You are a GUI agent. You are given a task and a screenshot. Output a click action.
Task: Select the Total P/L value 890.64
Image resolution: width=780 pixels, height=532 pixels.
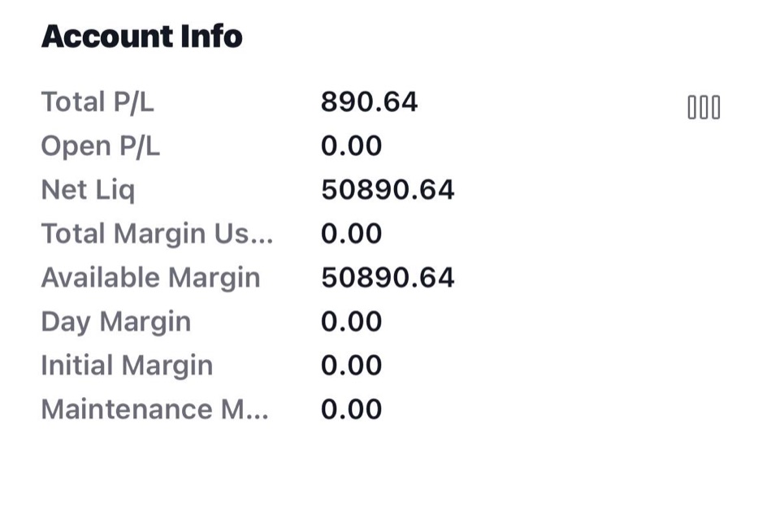tap(369, 102)
